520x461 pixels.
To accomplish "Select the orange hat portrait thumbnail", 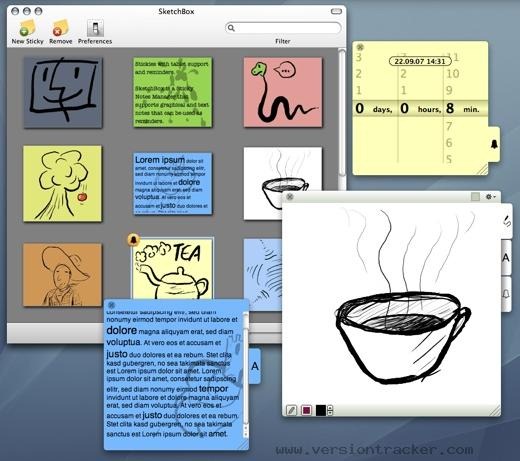I will (x=62, y=275).
